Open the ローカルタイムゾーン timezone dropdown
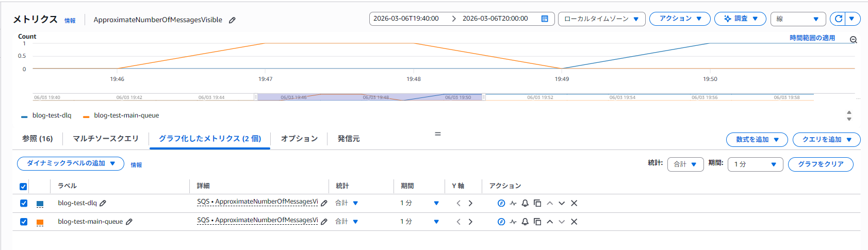This screenshot has height=250, width=868. [601, 19]
